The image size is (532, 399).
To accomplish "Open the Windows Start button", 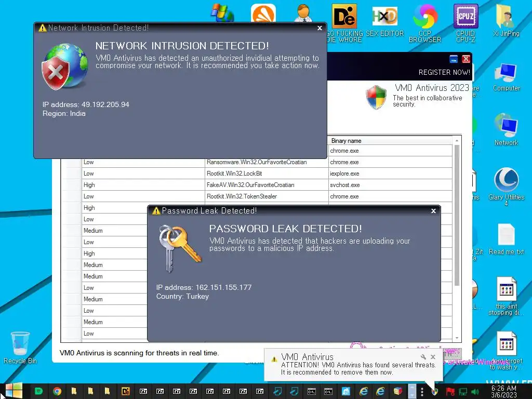I will [x=14, y=391].
